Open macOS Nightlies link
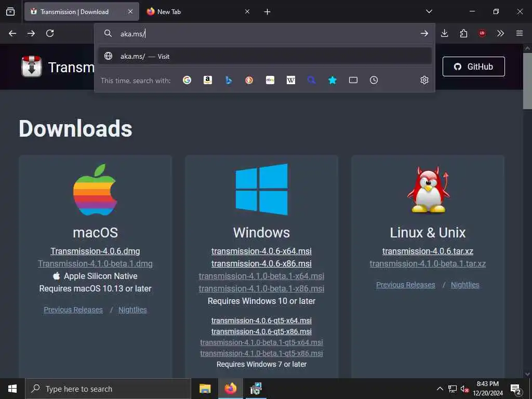The height and width of the screenshot is (399, 532). tap(132, 310)
